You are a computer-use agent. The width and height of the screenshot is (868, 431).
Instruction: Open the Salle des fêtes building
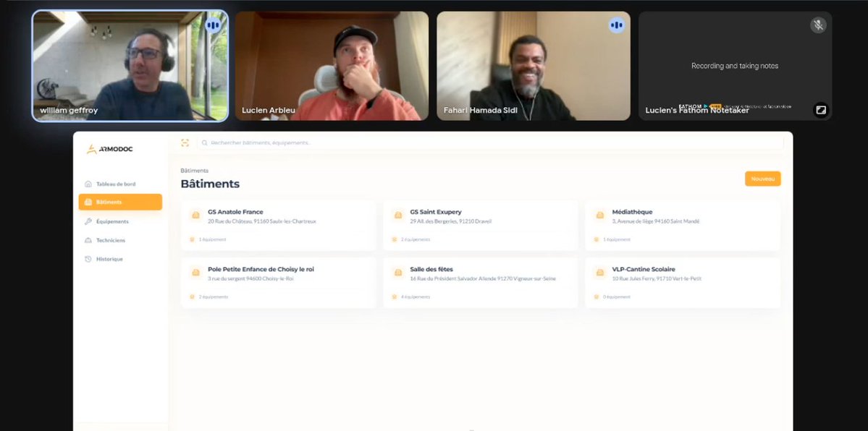481,283
